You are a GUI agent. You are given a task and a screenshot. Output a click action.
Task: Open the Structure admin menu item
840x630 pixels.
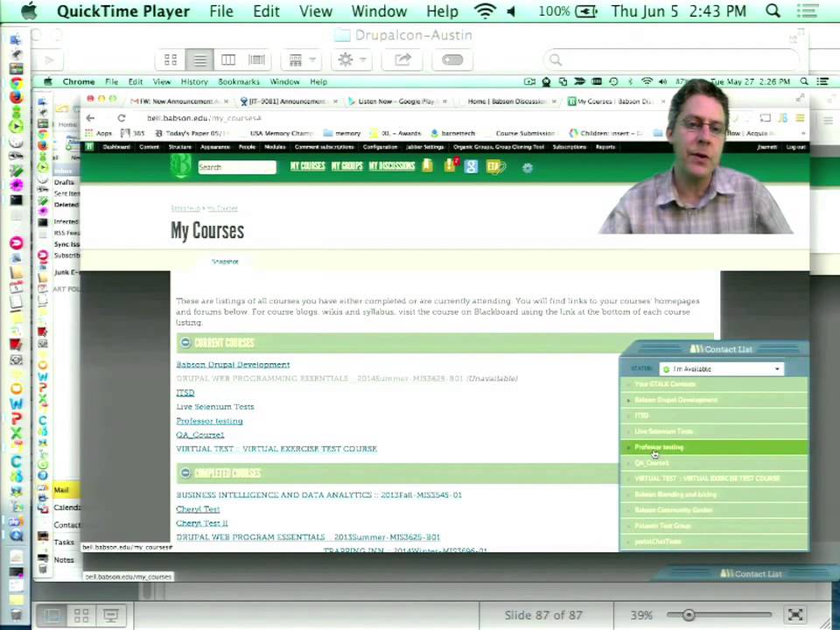tap(180, 147)
